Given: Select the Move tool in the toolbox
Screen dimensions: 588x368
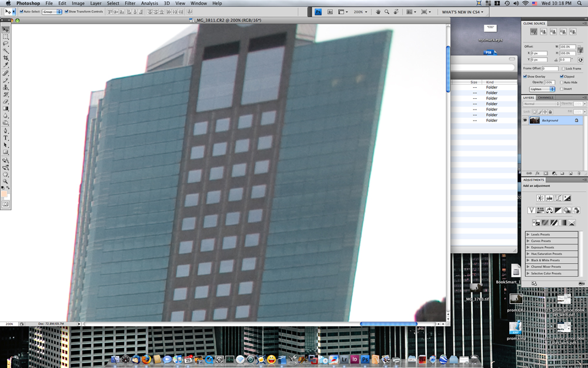Looking at the screenshot, I should click(6, 29).
